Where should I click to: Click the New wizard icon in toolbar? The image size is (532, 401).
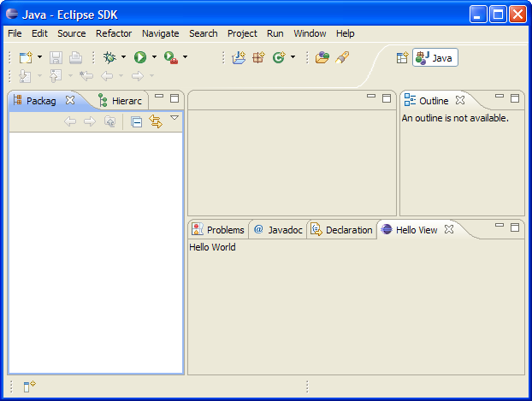point(26,57)
